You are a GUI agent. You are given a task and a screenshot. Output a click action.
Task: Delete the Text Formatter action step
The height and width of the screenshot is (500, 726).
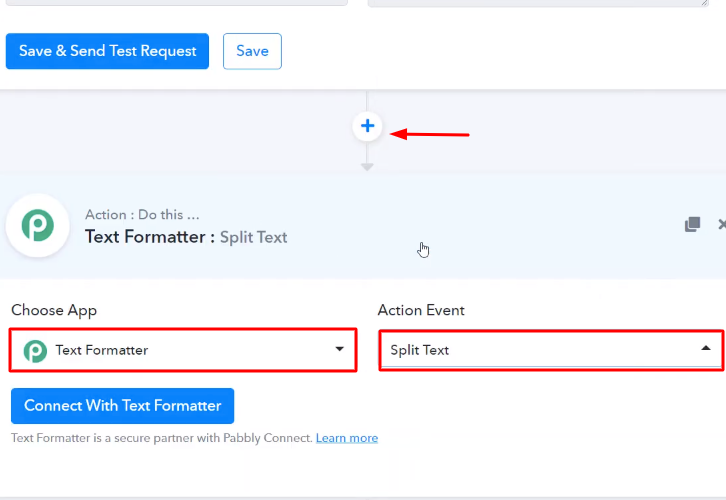point(721,225)
